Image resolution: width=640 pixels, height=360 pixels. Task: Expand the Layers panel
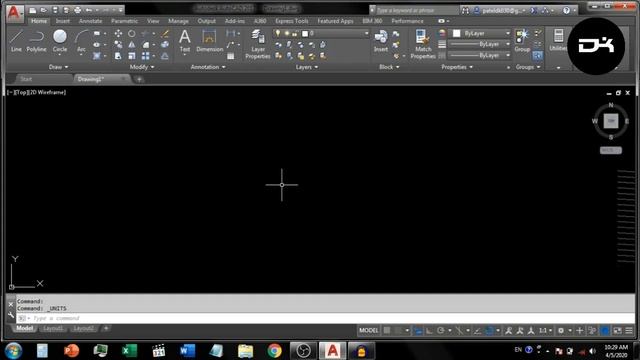(307, 67)
